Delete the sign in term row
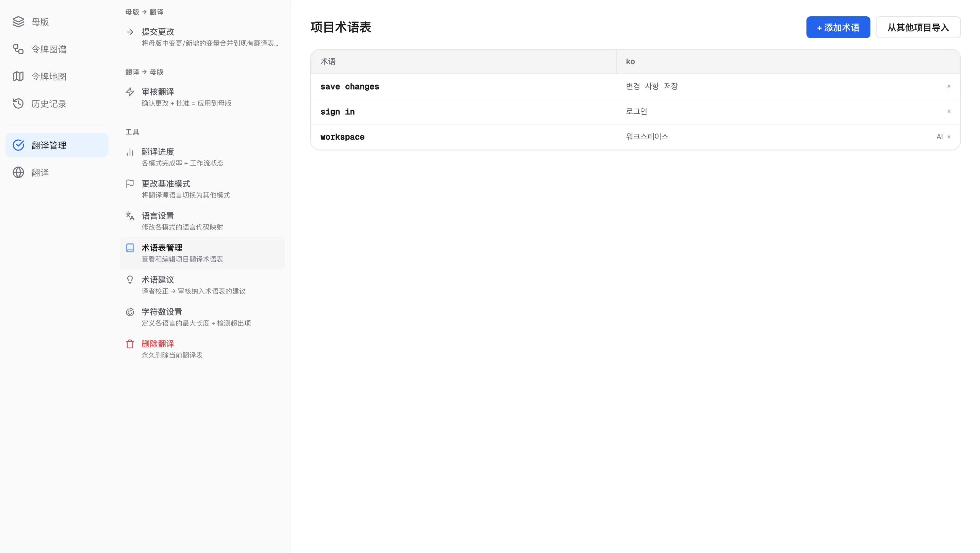 pyautogui.click(x=949, y=111)
